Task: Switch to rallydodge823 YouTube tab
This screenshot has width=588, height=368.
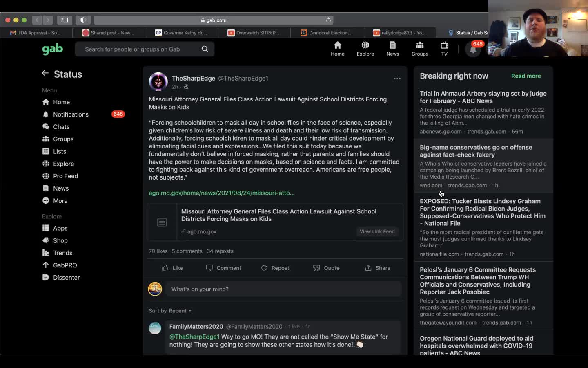Action: point(399,33)
